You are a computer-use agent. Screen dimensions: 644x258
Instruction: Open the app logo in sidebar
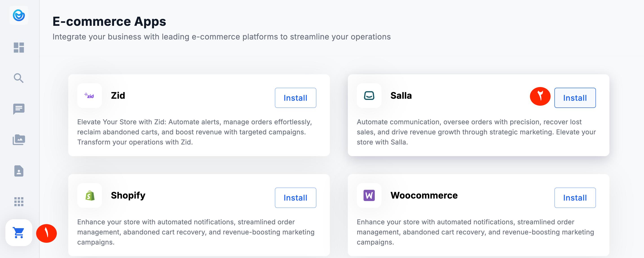(x=19, y=15)
